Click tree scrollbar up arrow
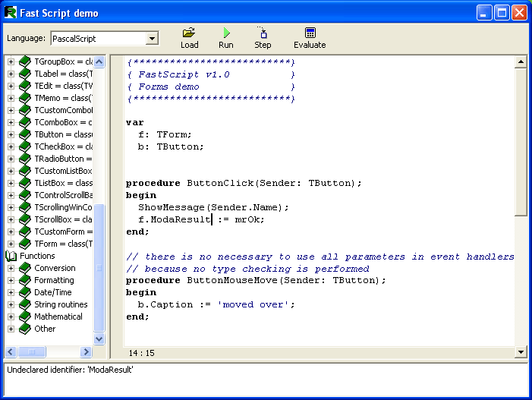532x400 pixels. 99,61
